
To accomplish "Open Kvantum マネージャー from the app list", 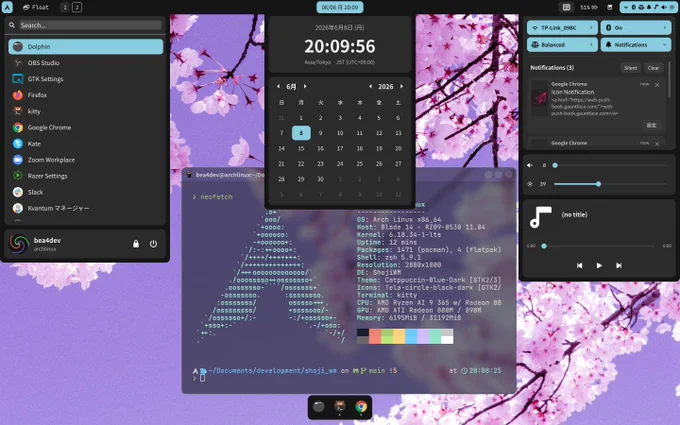I will 86,208.
